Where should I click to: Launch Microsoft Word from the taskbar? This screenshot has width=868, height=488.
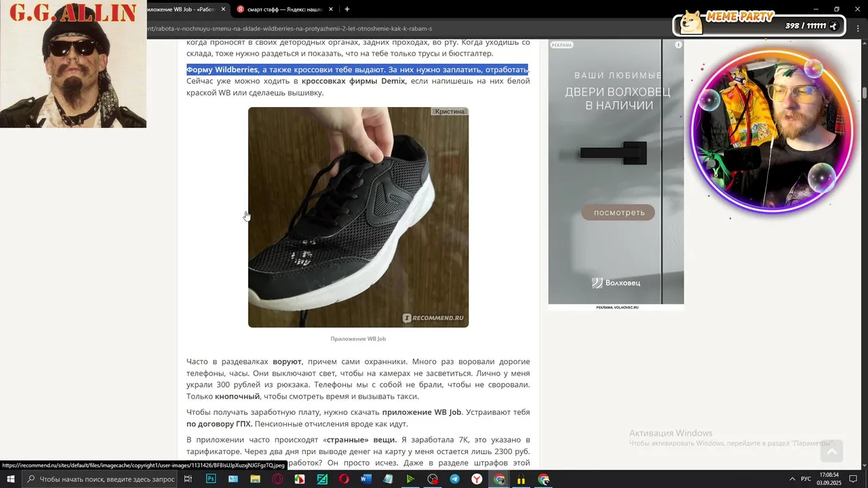click(x=366, y=479)
